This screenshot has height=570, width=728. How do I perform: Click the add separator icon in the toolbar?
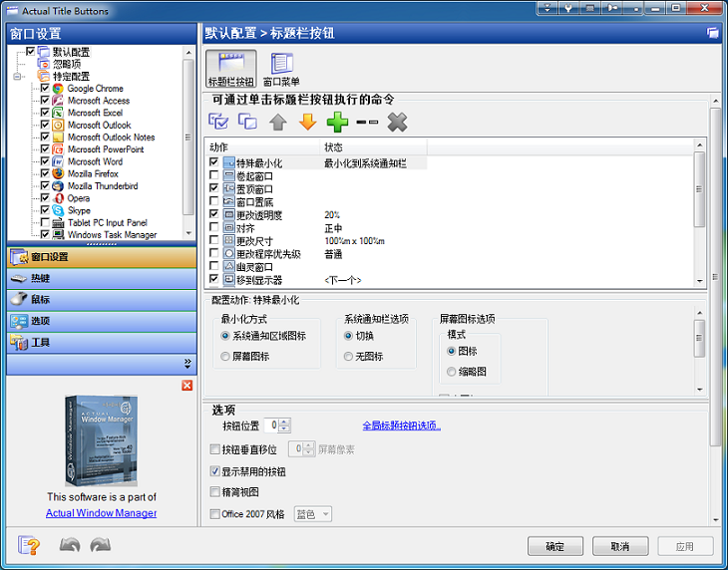[367, 122]
